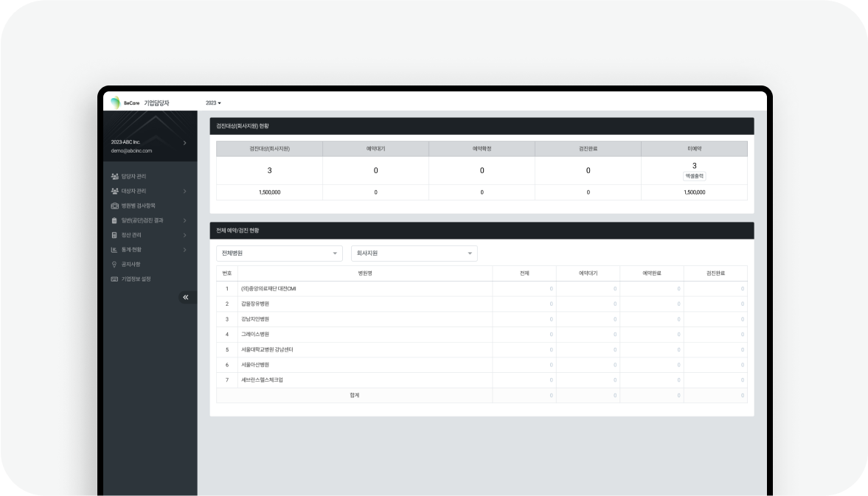This screenshot has height=496, width=868.
Task: Open the 회사지원 support type dropdown
Action: coord(414,254)
